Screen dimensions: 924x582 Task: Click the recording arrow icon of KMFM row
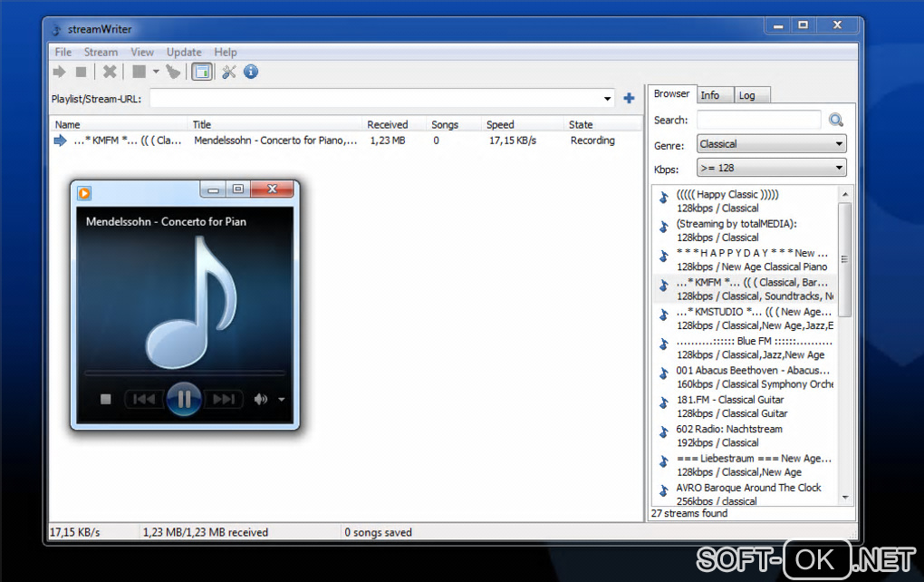(x=60, y=141)
